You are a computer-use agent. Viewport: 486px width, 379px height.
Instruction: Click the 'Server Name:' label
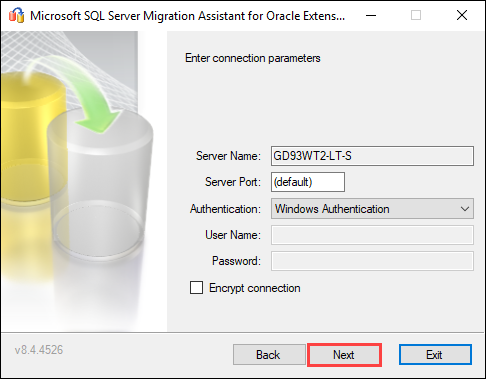coord(228,156)
